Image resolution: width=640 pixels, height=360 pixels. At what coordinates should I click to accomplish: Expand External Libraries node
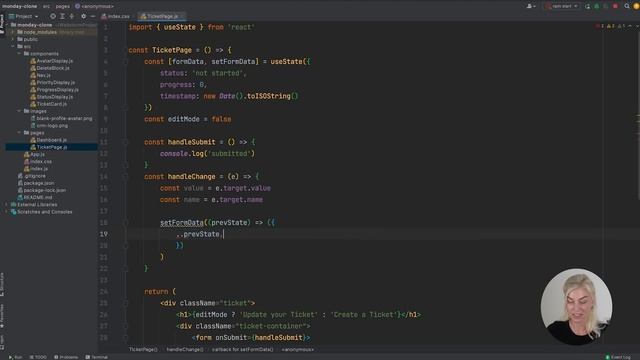[7, 204]
